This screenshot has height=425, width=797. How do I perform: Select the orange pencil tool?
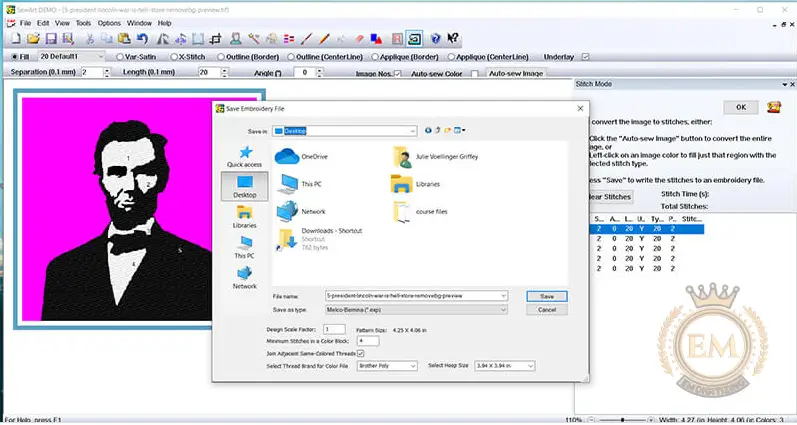324,39
